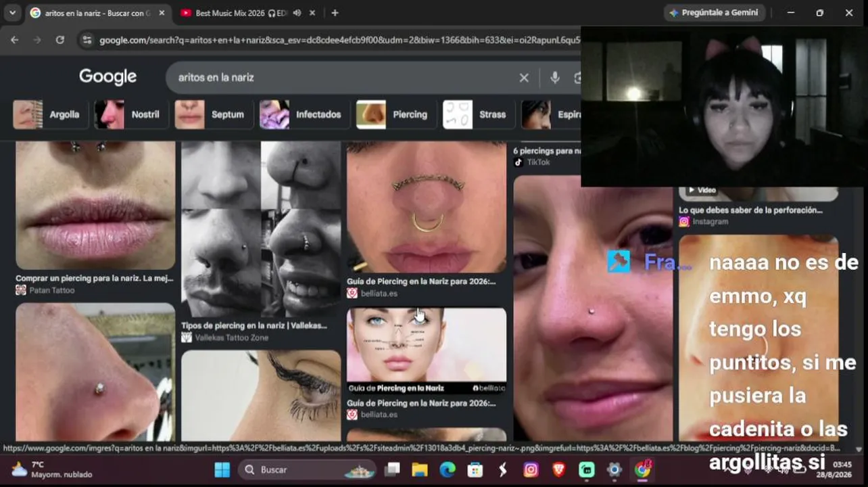This screenshot has width=868, height=487.
Task: Open the smiling face nose stud image
Action: [x=594, y=308]
